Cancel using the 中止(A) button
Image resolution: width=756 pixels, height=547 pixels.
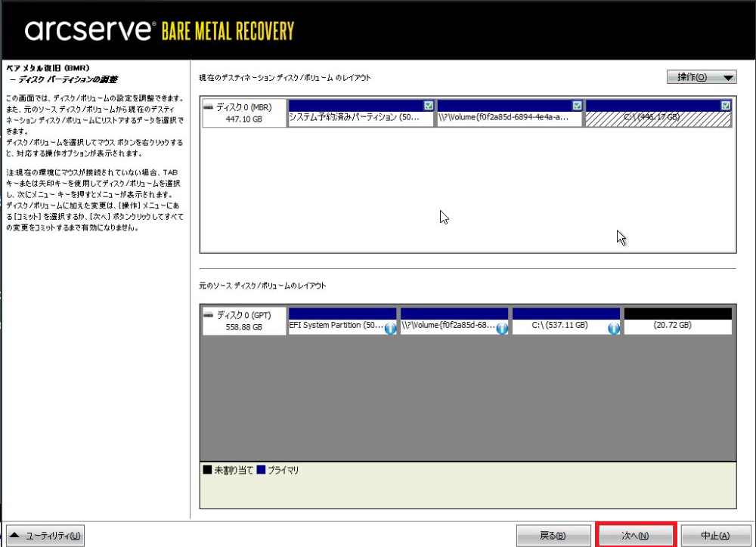[714, 536]
